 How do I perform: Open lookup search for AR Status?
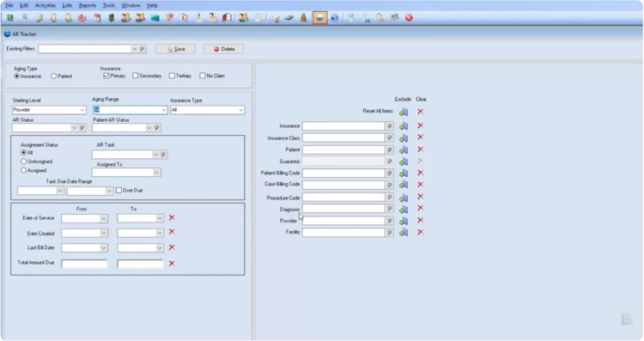click(82, 128)
